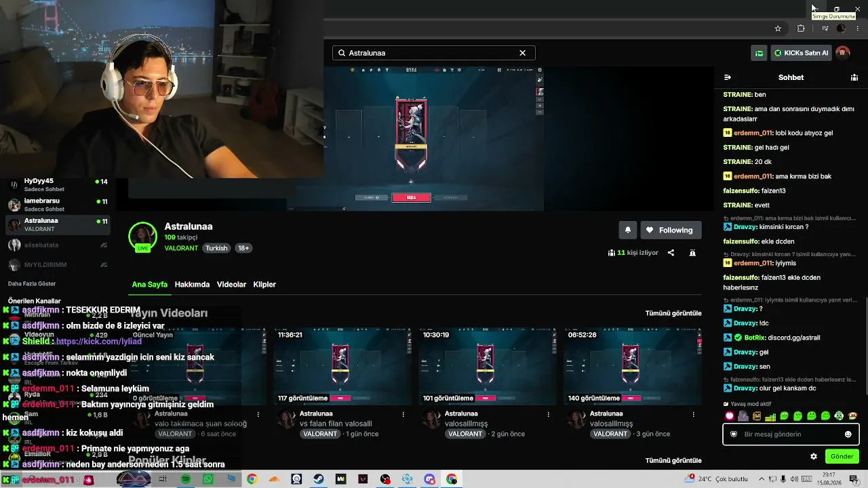Open options for 'vs falan filan valosalll' video

click(403, 414)
